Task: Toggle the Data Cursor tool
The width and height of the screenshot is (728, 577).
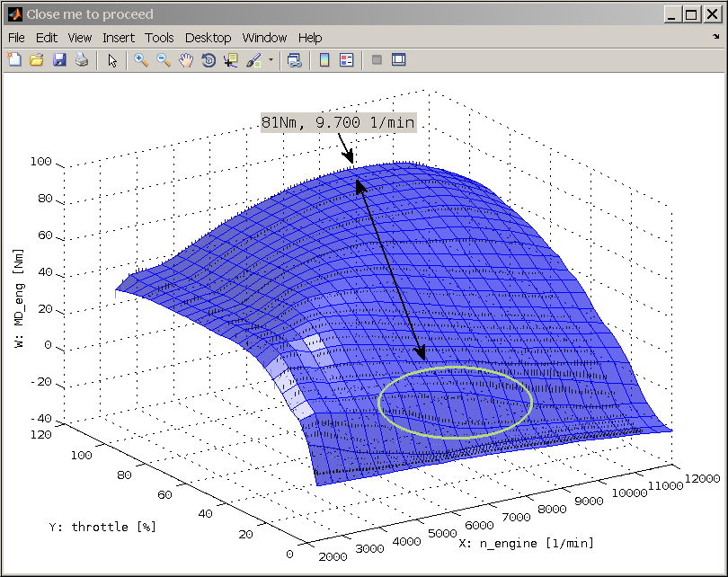Action: coord(230,60)
